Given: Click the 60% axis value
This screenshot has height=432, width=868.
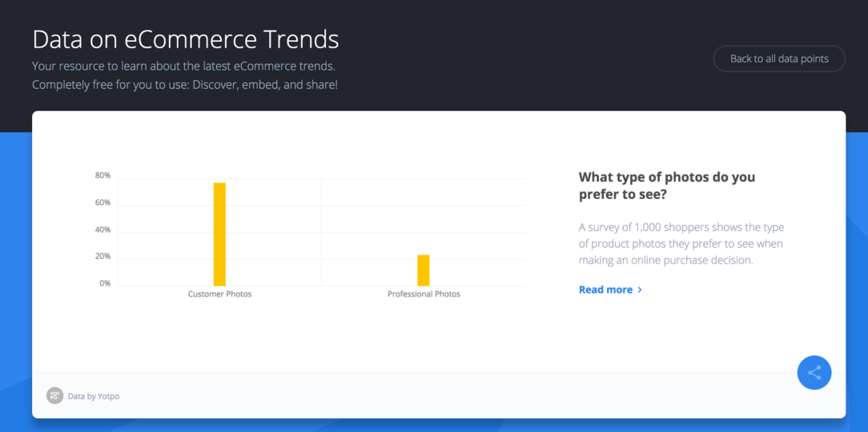Looking at the screenshot, I should click(x=103, y=203).
